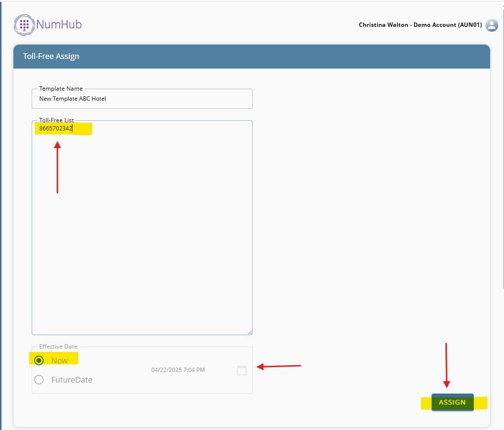Click the NumHub wordmark text

click(x=59, y=24)
